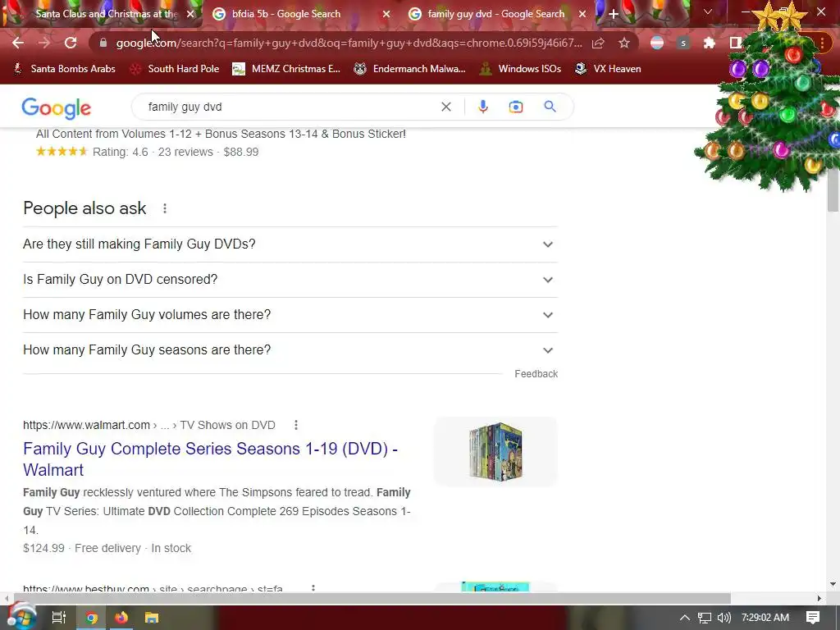
Task: Bookmark this page with the star icon
Action: 624,43
